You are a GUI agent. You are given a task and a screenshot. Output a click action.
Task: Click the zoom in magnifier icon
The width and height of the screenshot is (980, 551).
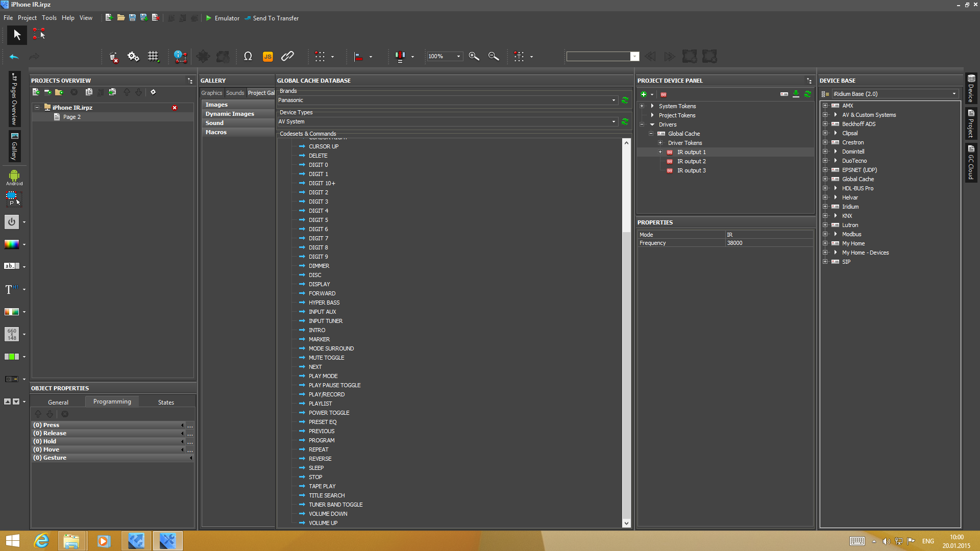pyautogui.click(x=474, y=57)
